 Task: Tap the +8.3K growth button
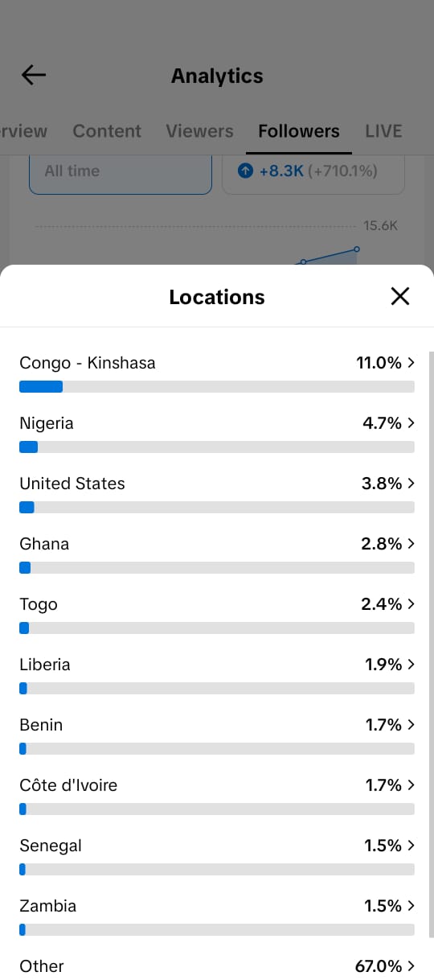coord(313,171)
